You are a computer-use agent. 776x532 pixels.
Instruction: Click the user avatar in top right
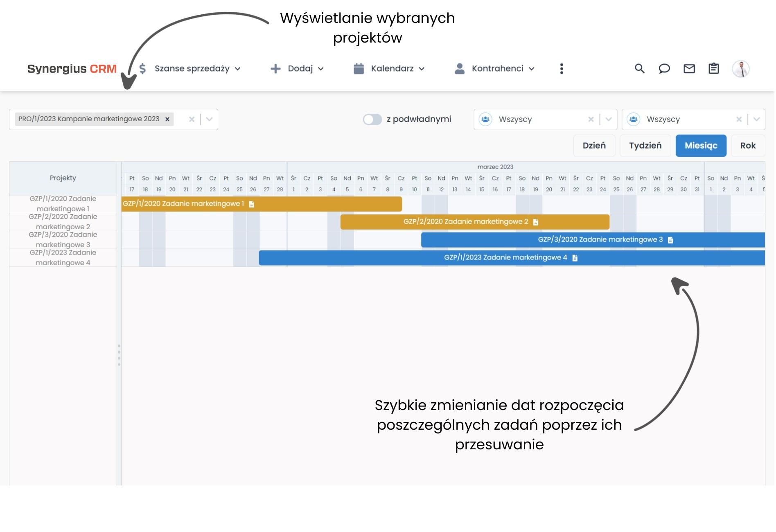[x=741, y=68]
